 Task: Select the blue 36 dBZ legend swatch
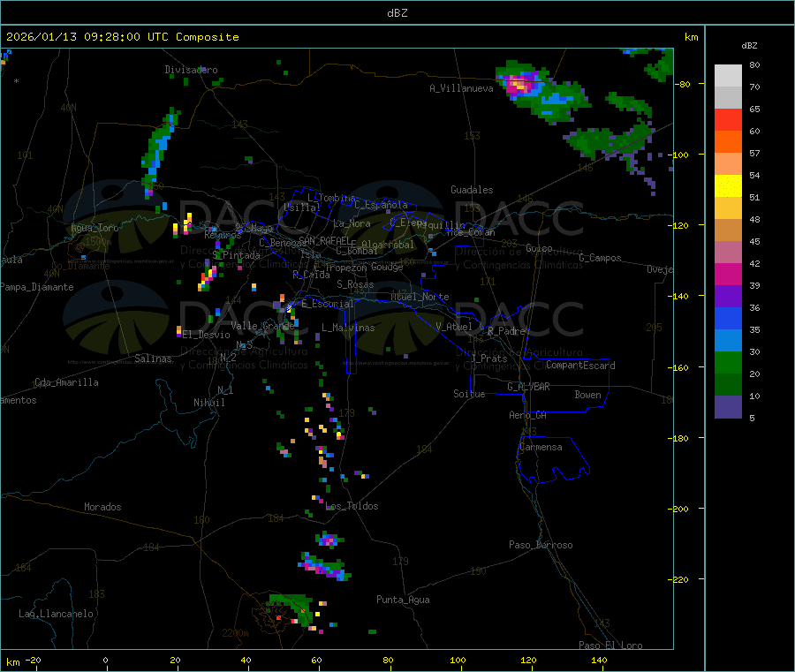pos(728,318)
